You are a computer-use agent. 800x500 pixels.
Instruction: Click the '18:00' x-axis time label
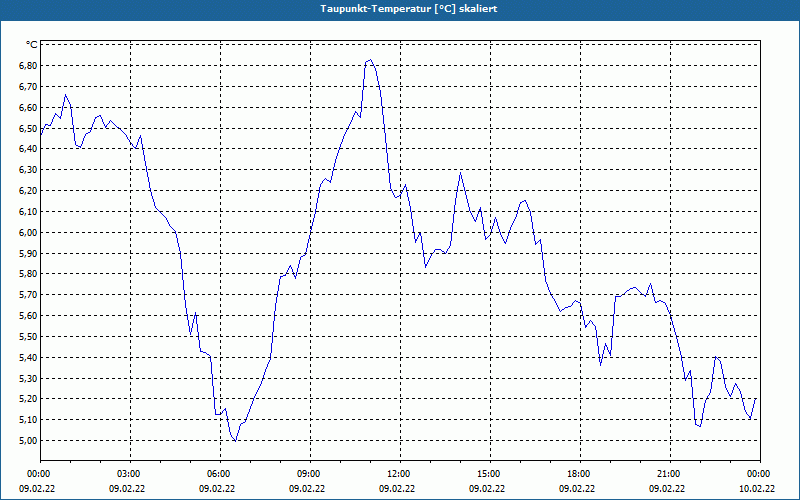[579, 474]
